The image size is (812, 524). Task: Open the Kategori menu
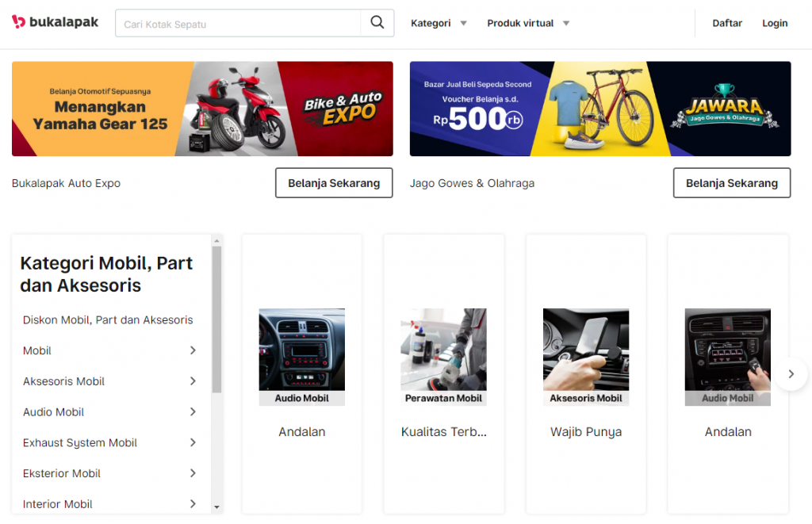(431, 23)
